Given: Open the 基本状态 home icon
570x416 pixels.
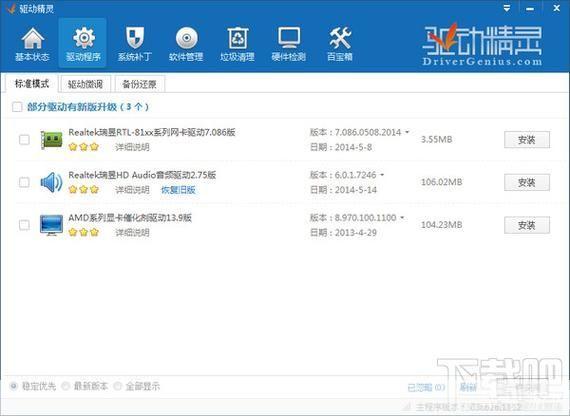Looking at the screenshot, I should (32, 44).
